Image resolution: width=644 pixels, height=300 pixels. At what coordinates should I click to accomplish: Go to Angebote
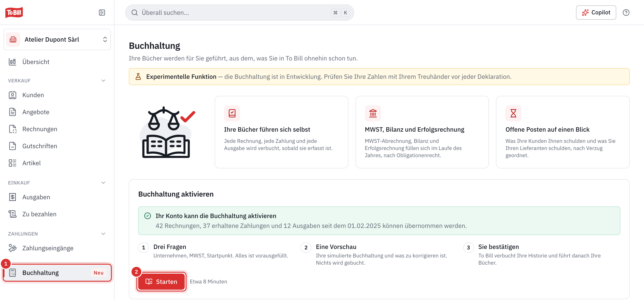click(x=57, y=112)
